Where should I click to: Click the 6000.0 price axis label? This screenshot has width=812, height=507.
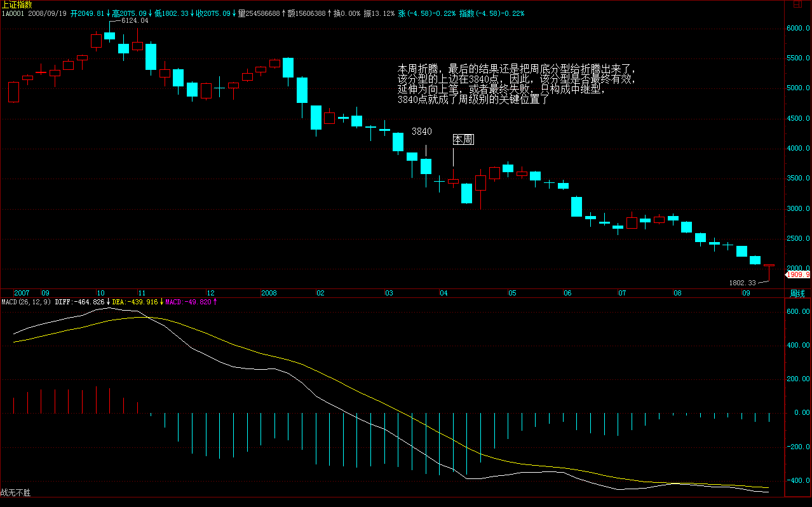pos(798,29)
